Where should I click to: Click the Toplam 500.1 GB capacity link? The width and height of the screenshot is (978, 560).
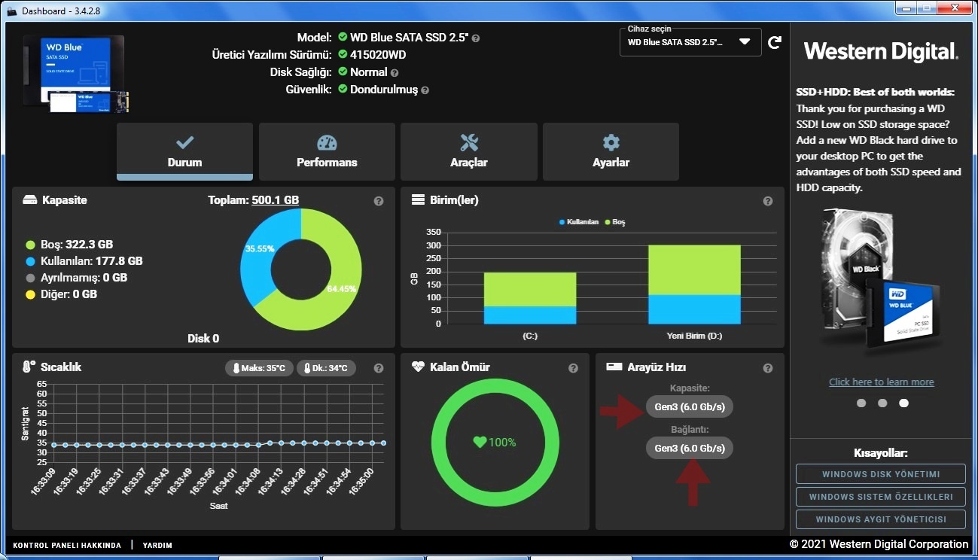(275, 200)
